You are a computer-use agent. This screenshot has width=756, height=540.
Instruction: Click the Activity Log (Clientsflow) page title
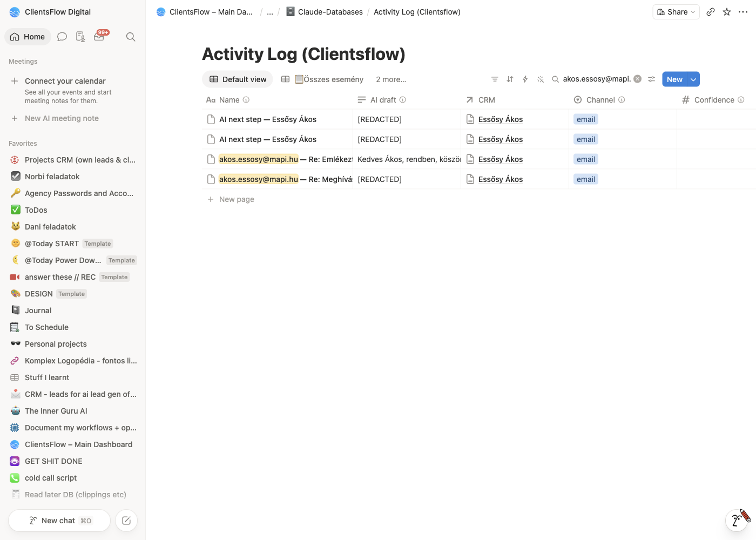[x=303, y=54]
